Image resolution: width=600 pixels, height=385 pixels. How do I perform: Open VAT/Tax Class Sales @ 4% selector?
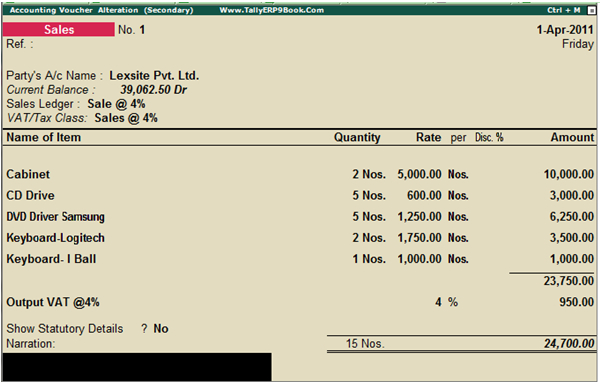pyautogui.click(x=126, y=118)
